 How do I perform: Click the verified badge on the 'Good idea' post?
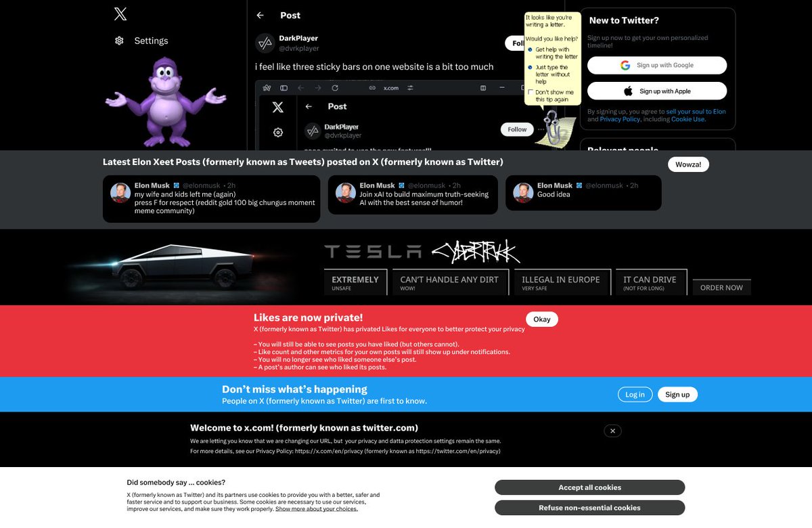point(579,185)
